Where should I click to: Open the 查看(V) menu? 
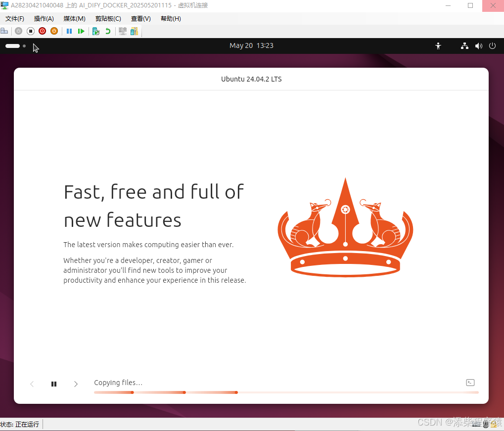click(141, 19)
